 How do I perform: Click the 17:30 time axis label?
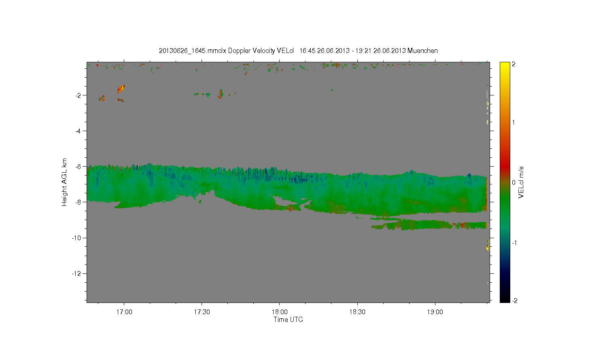pos(202,312)
